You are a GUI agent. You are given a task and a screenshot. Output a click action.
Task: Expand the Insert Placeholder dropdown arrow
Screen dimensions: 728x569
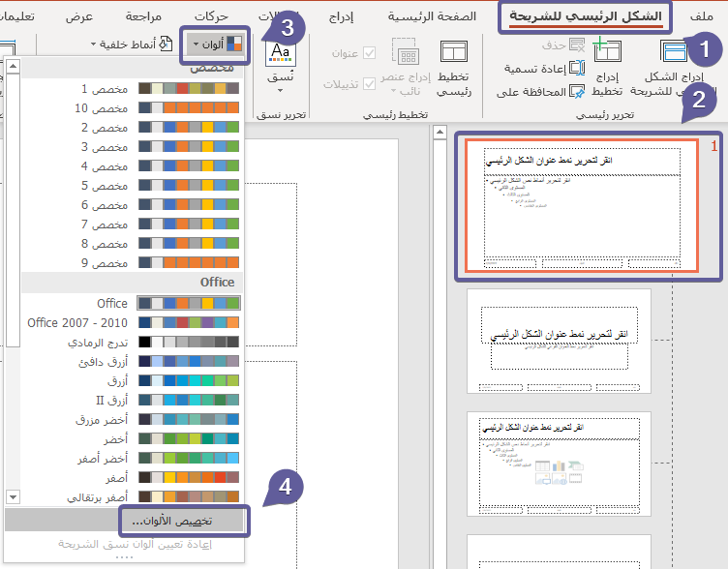[x=394, y=91]
